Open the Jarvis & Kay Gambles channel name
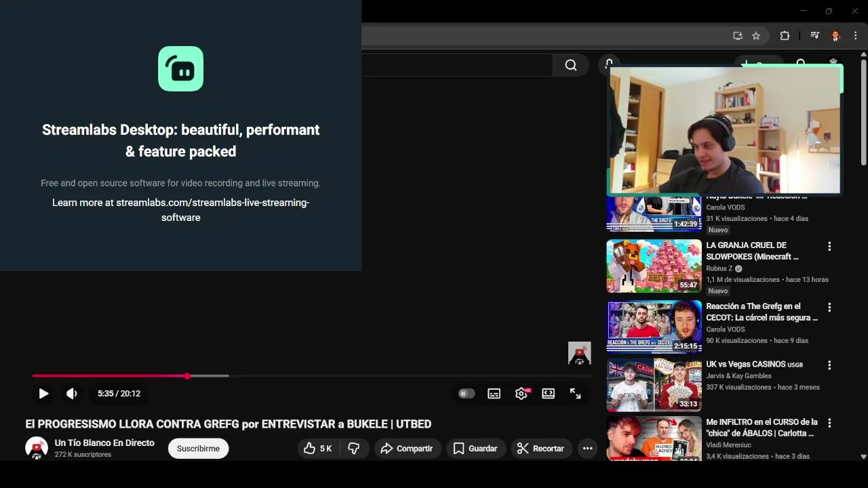Screen dimensions: 868x488 pyautogui.click(x=738, y=376)
